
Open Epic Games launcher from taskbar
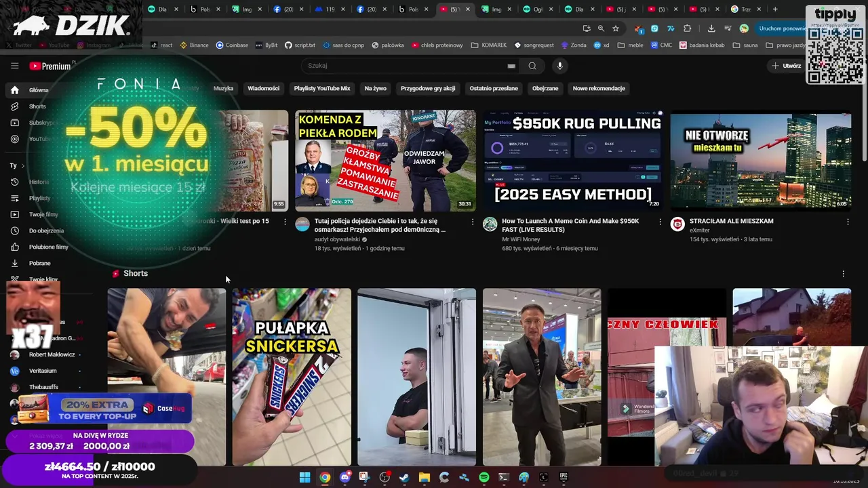563,477
